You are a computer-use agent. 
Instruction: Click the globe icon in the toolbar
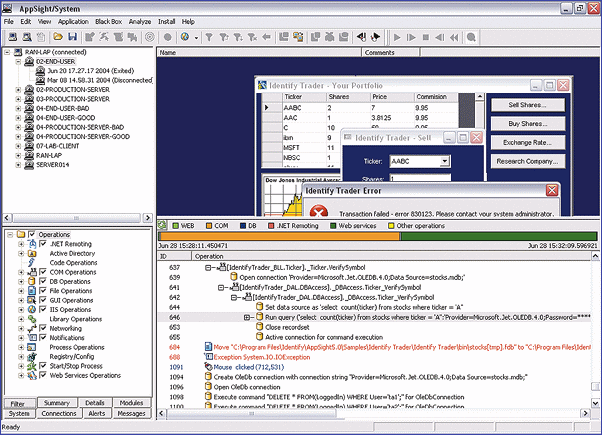[185, 37]
